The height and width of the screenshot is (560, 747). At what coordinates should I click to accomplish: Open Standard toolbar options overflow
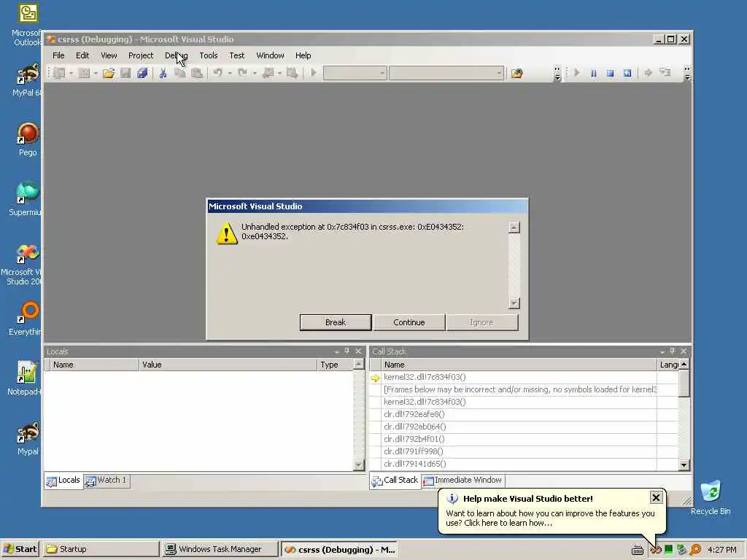557,74
